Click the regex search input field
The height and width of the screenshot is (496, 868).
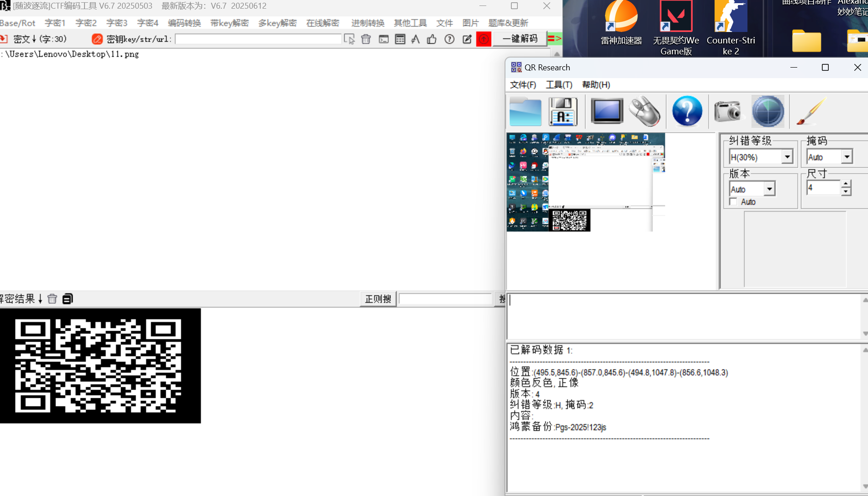[x=446, y=299]
